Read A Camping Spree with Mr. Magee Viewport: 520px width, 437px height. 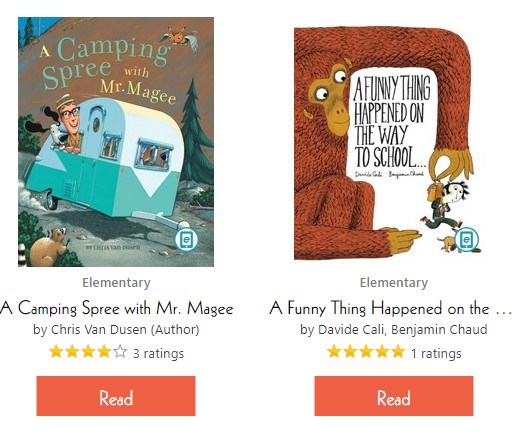[x=116, y=396]
